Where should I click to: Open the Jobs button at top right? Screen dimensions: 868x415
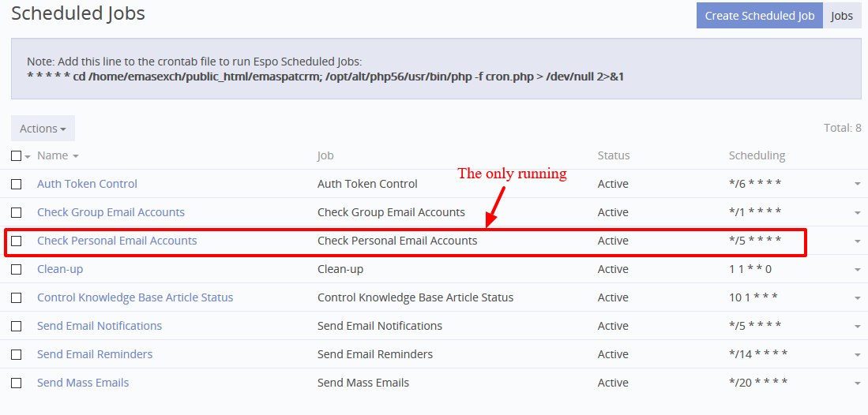[842, 16]
